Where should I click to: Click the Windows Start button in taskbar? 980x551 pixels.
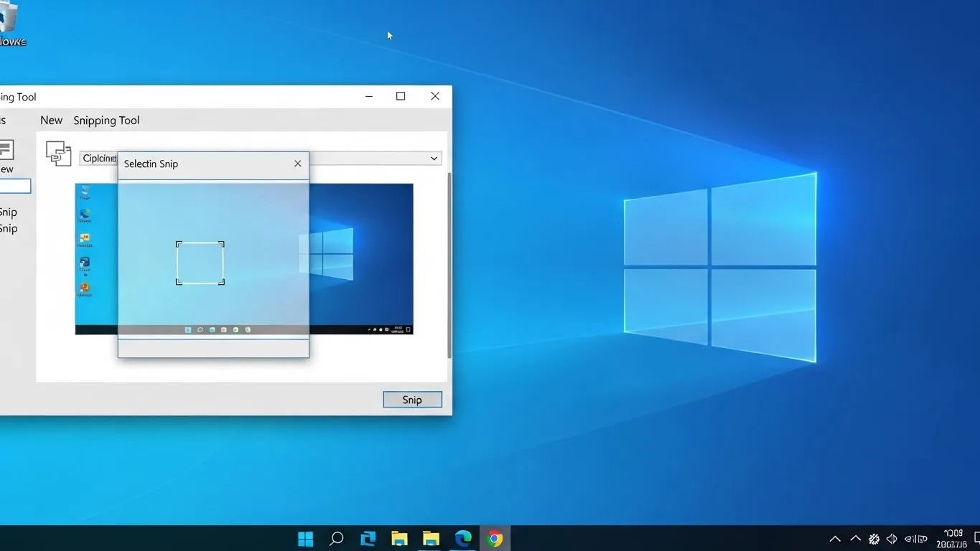pos(306,539)
